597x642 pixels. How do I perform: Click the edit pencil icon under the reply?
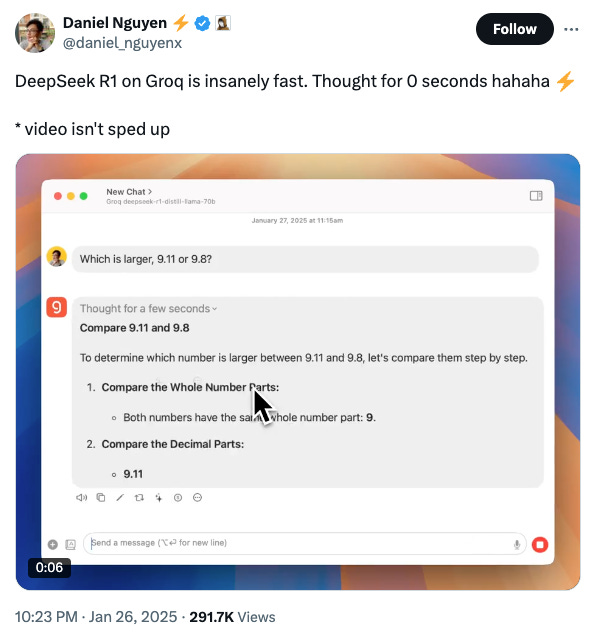tap(120, 497)
